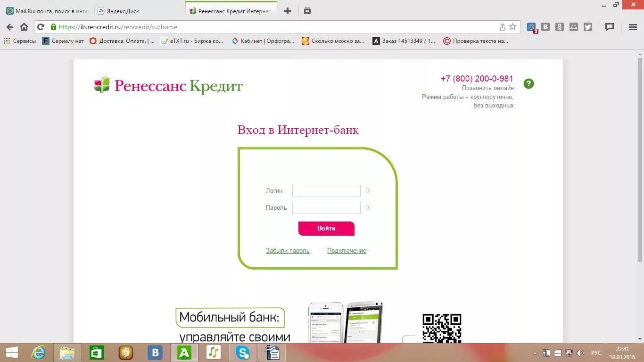Open the Twitter extension icon
Screen dimensions: 644x362
pyautogui.click(x=588, y=27)
